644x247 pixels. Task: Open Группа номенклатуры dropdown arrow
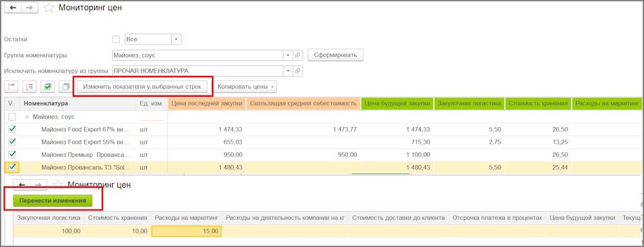point(288,55)
